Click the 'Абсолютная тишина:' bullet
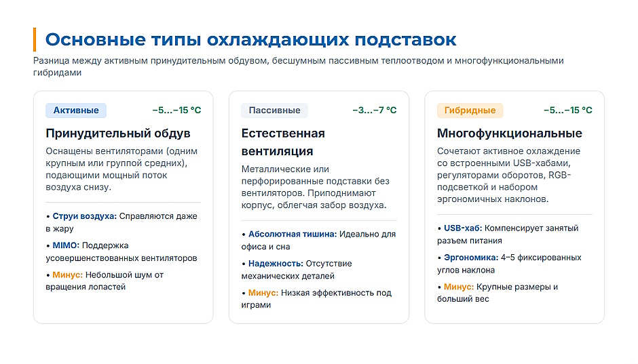The width and height of the screenshot is (638, 364). click(x=318, y=240)
